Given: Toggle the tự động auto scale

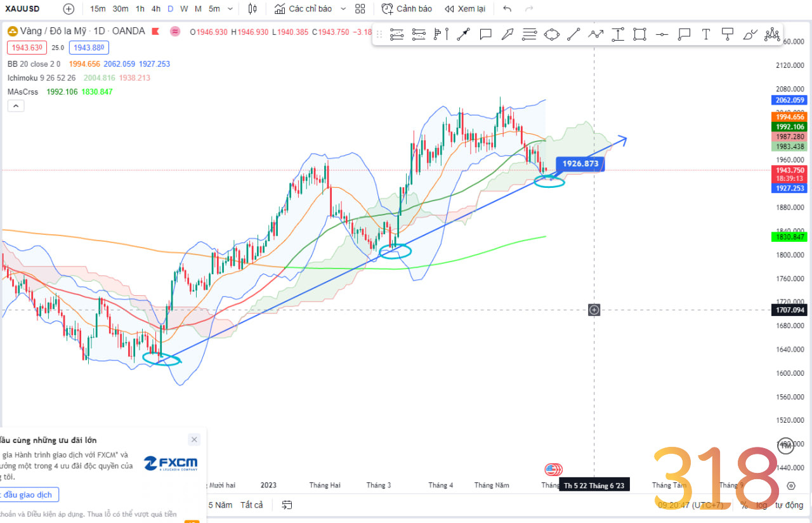Looking at the screenshot, I should (x=789, y=505).
